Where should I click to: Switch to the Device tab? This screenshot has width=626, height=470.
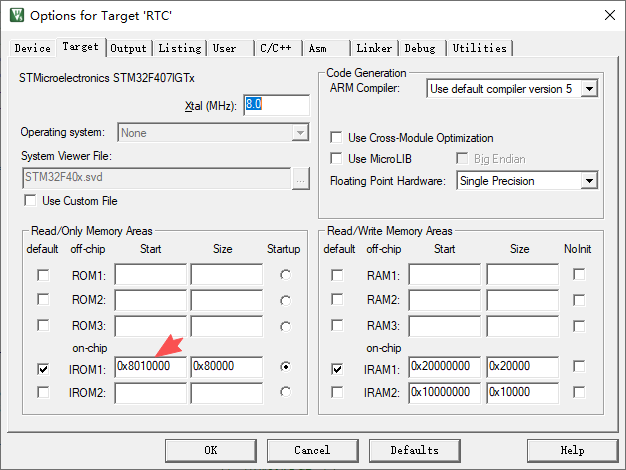[32, 48]
